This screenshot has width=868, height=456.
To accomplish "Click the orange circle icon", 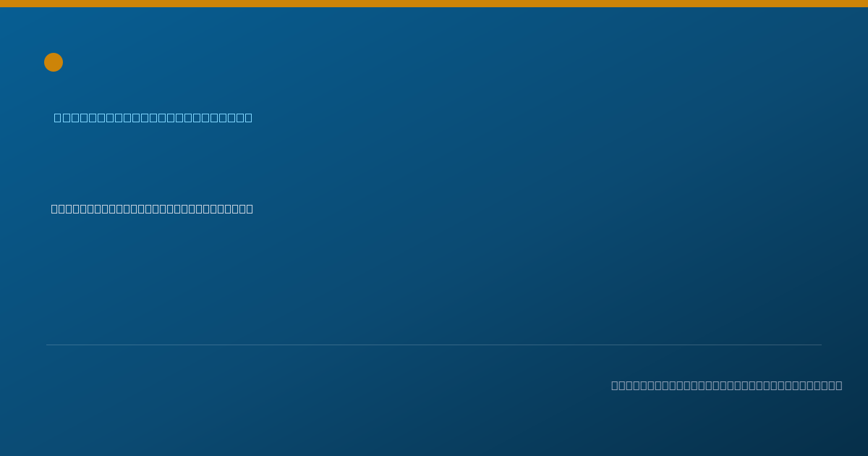I will click(x=54, y=62).
